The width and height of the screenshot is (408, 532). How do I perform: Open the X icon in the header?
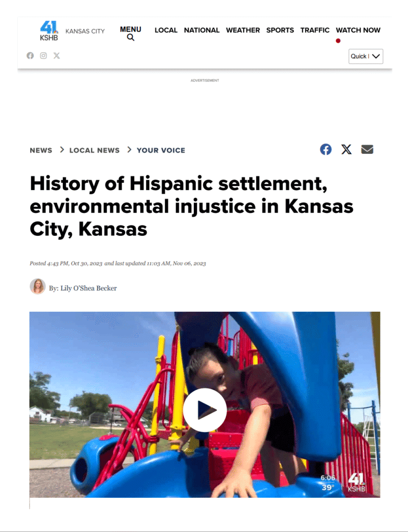(x=57, y=56)
